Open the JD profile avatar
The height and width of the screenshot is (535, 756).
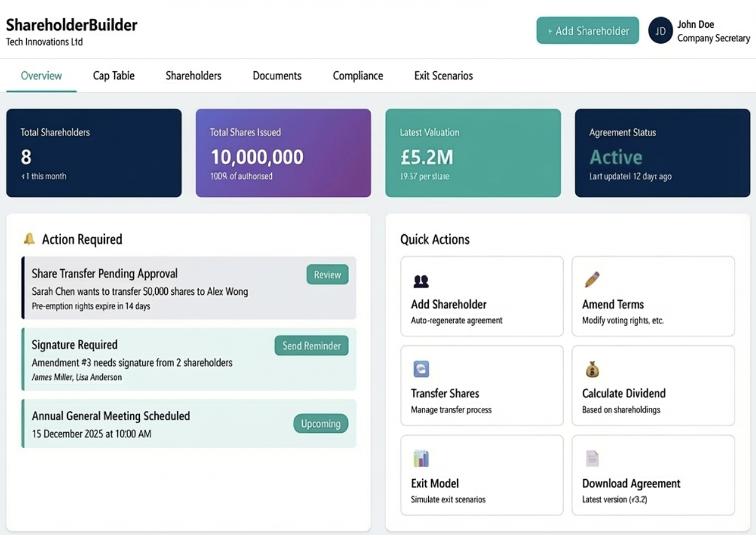pos(661,30)
